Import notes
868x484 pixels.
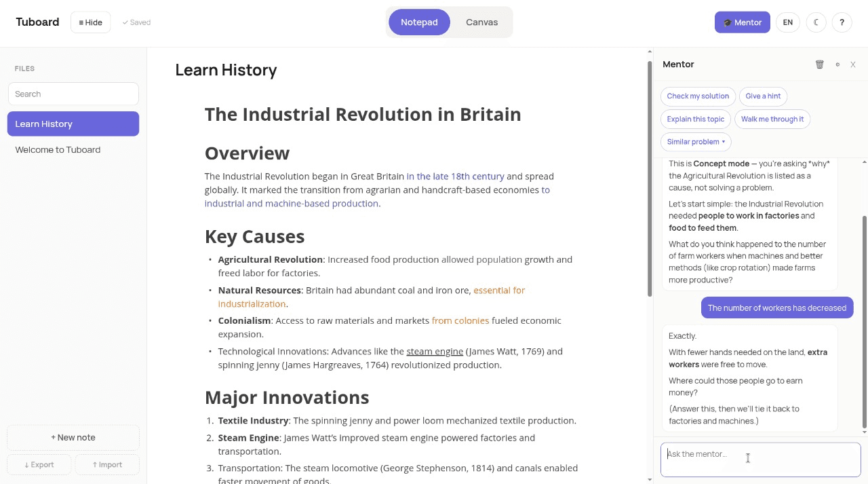pos(107,465)
